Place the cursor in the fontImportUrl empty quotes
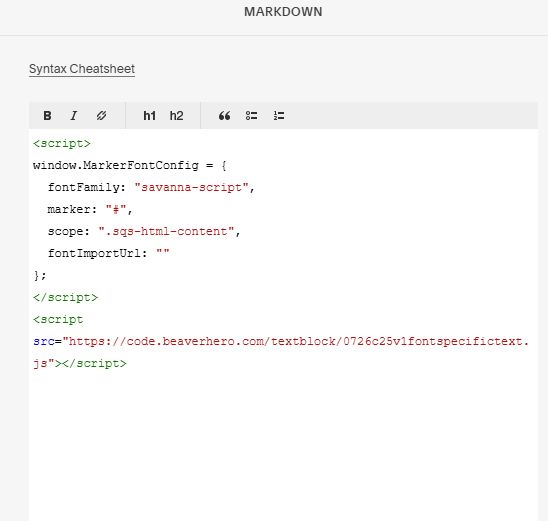The image size is (548, 521). (x=163, y=252)
